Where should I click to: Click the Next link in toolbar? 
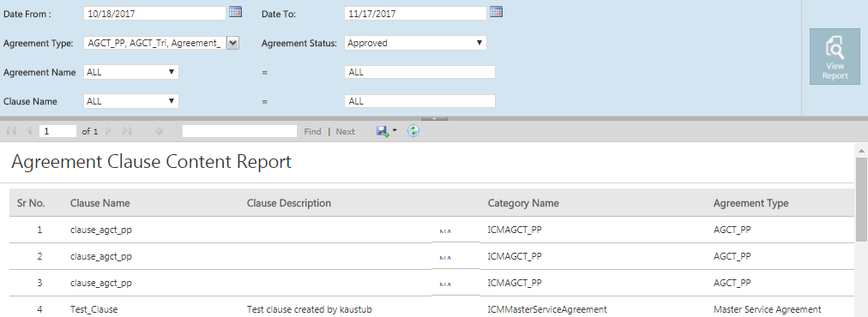coord(346,132)
